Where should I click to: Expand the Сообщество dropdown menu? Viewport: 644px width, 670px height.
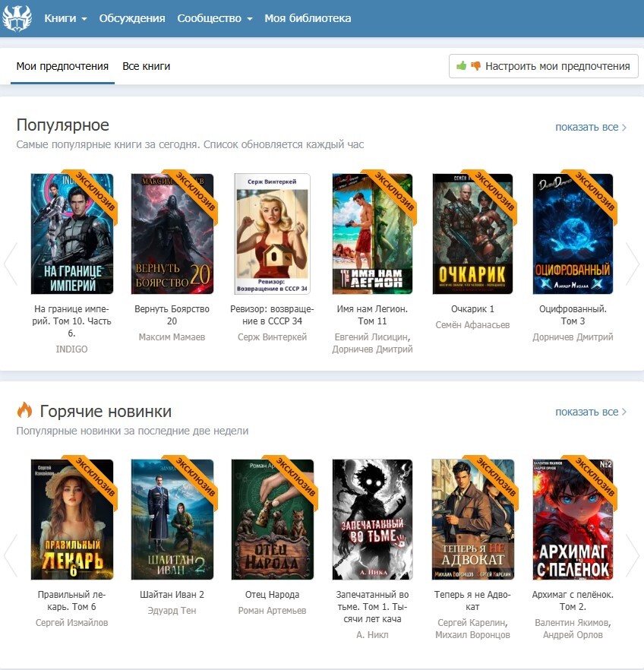pos(215,18)
